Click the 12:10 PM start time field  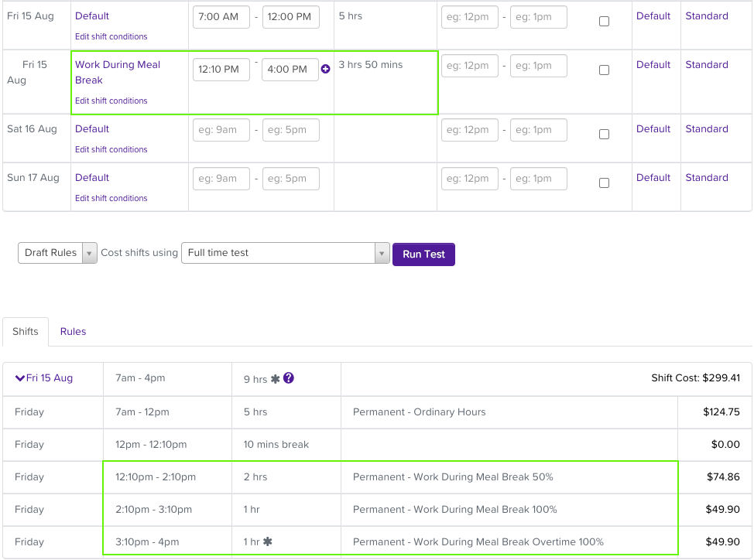pos(221,70)
